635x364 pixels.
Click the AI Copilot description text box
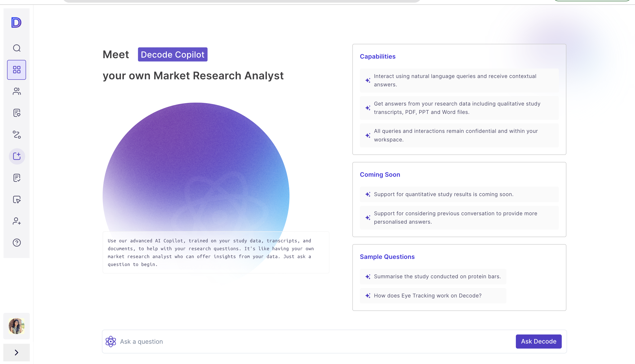point(216,253)
